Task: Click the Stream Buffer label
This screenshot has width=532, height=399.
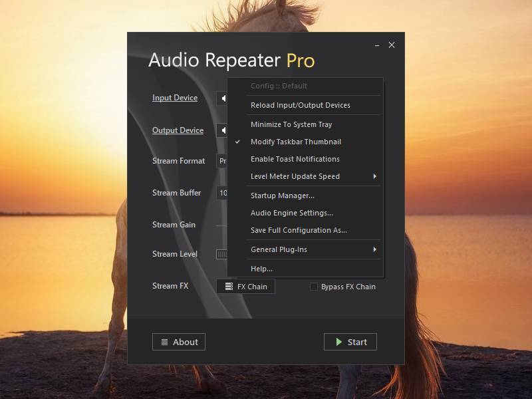Action: pyautogui.click(x=176, y=193)
